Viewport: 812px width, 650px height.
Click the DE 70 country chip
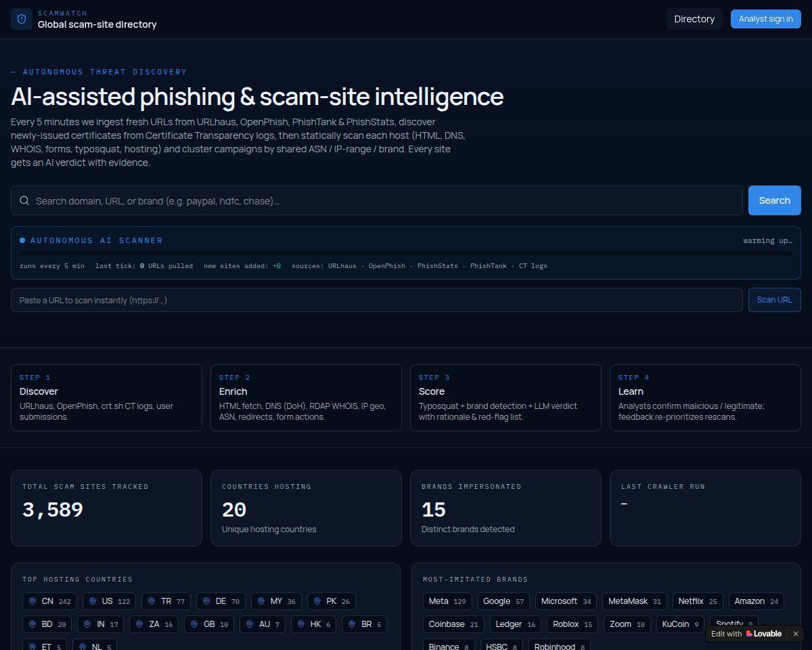[221, 601]
